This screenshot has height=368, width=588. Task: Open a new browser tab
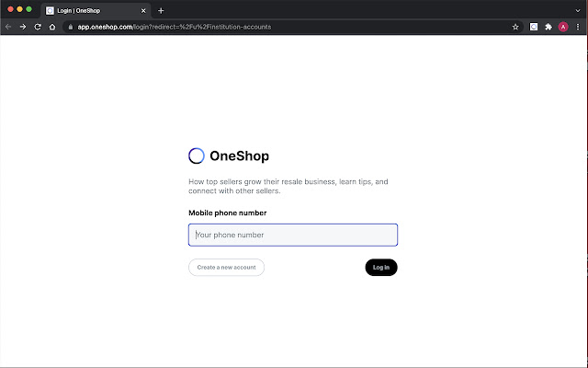click(x=161, y=11)
